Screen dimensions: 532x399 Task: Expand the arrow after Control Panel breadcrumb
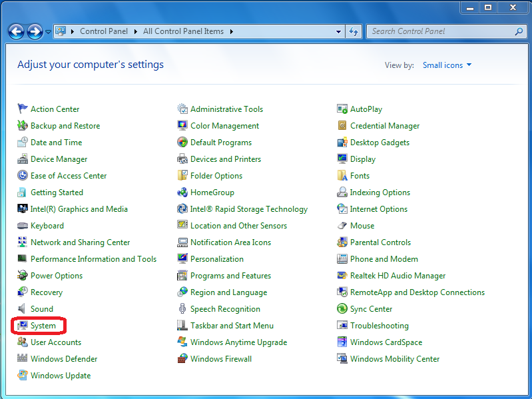pyautogui.click(x=135, y=31)
